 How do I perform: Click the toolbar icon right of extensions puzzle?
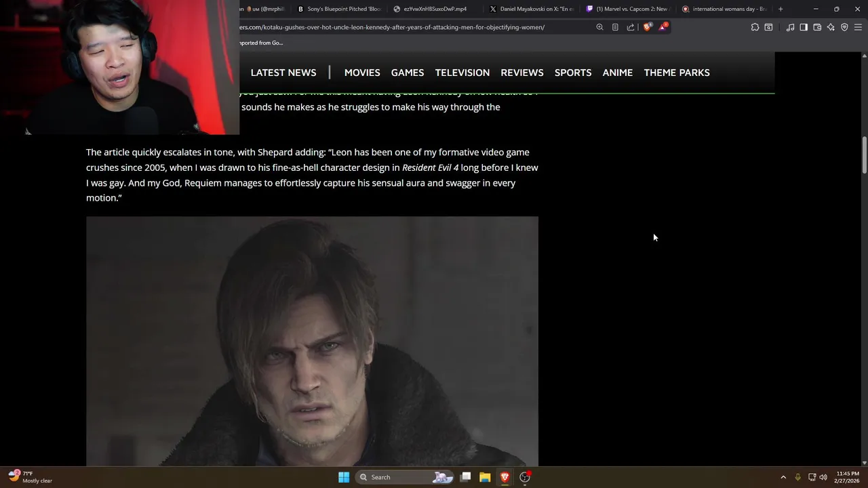pos(768,27)
